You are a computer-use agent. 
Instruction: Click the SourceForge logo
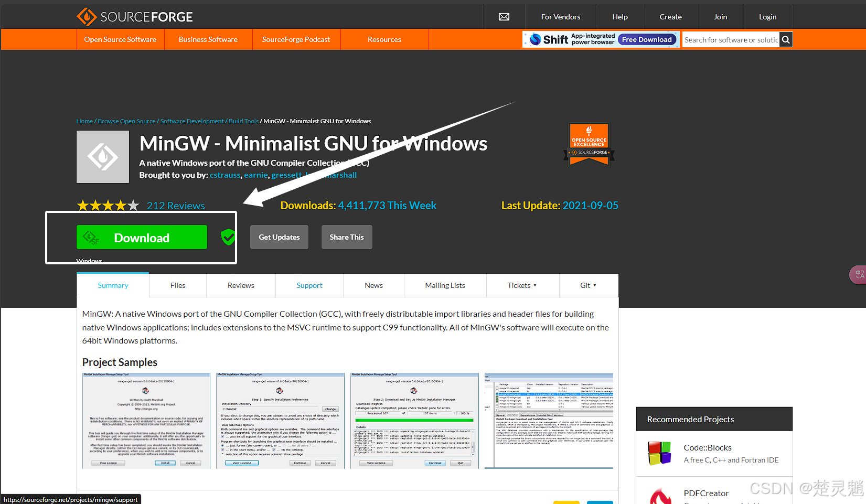135,17
